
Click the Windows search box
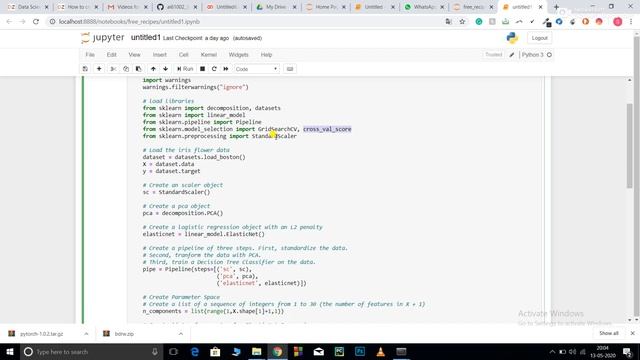[91, 351]
